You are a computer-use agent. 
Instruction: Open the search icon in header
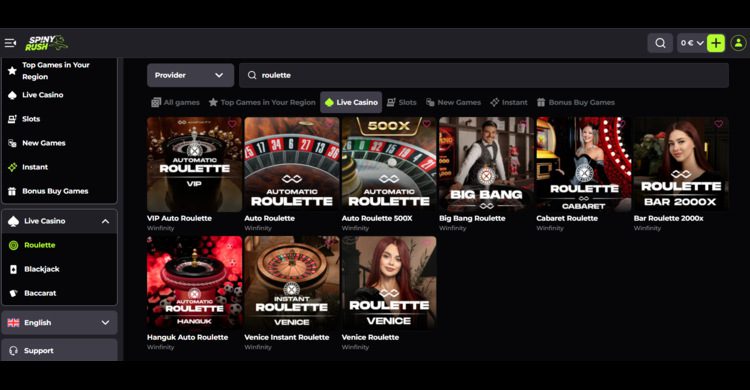pos(660,43)
